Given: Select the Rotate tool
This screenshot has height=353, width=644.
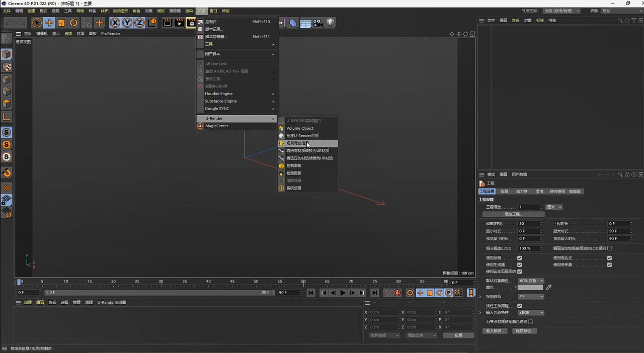Looking at the screenshot, I should tap(73, 23).
